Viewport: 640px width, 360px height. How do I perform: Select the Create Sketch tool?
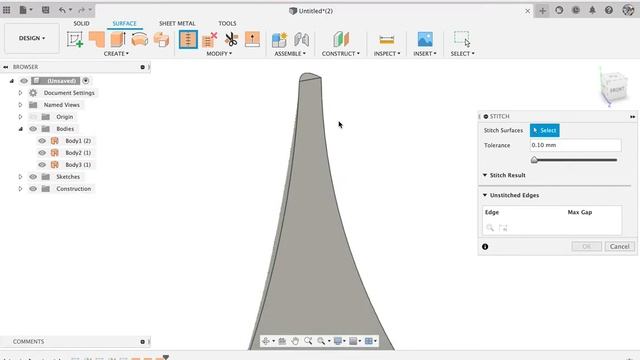(75, 40)
